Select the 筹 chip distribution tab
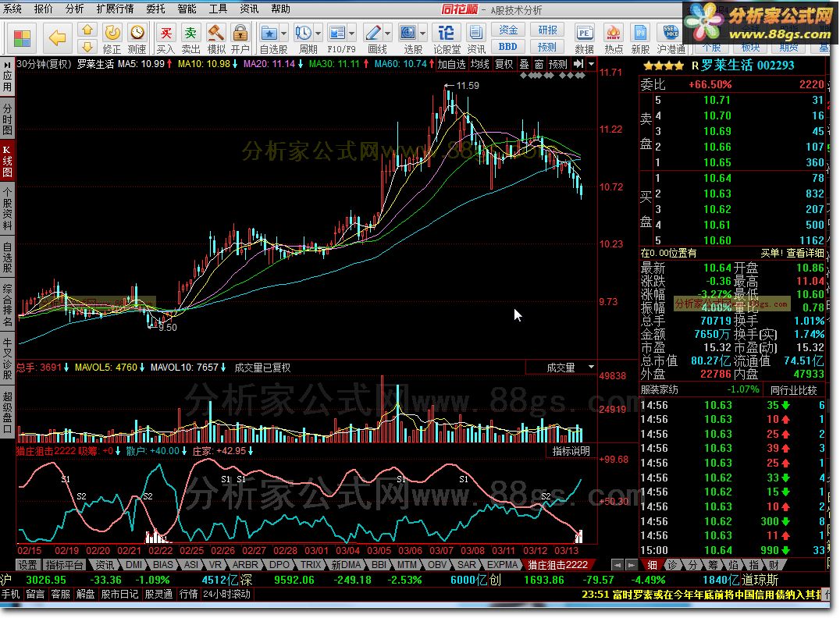Screen dimensions: 840x618 (713, 564)
